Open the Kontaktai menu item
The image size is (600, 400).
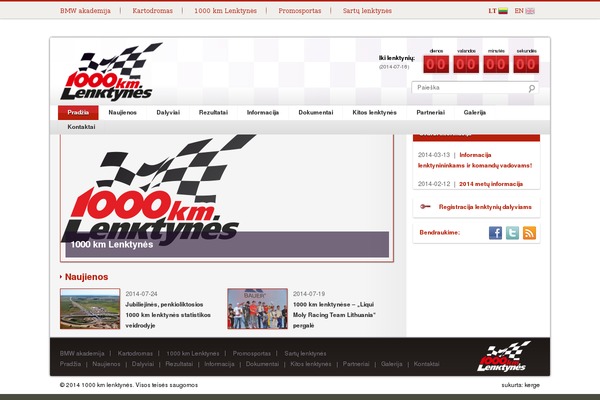(81, 127)
